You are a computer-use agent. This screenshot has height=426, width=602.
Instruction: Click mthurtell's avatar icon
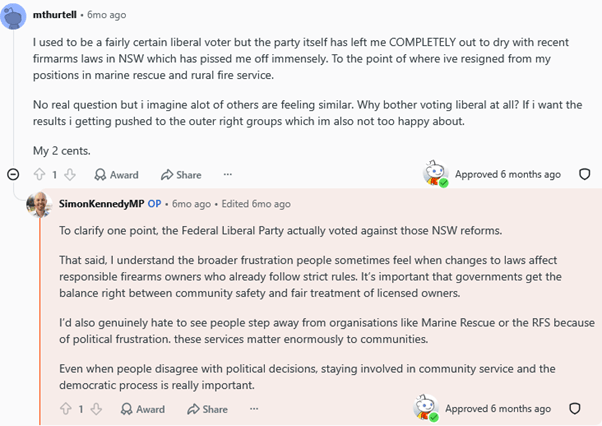pyautogui.click(x=13, y=17)
